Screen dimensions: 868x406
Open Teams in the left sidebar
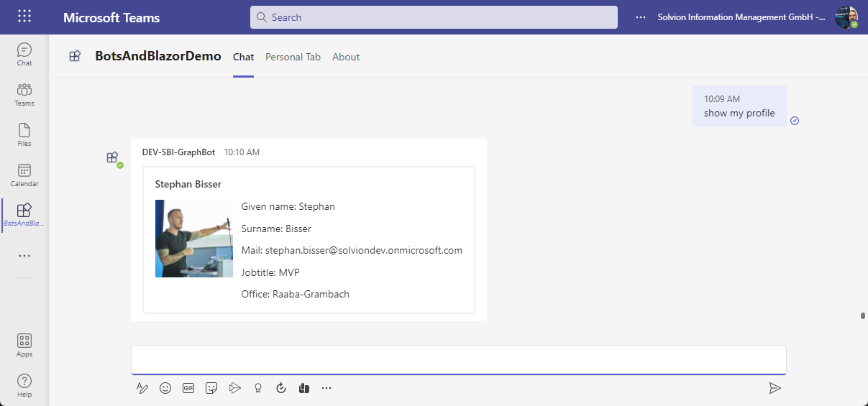24,94
